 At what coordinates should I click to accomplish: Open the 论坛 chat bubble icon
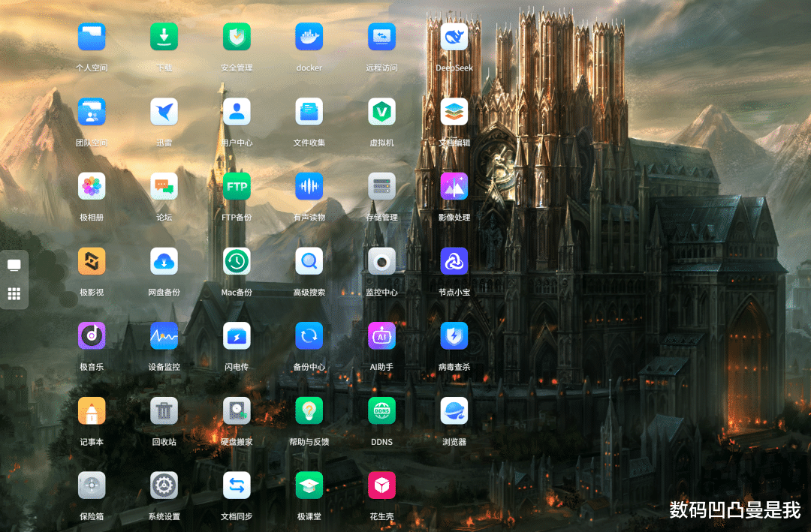(164, 186)
